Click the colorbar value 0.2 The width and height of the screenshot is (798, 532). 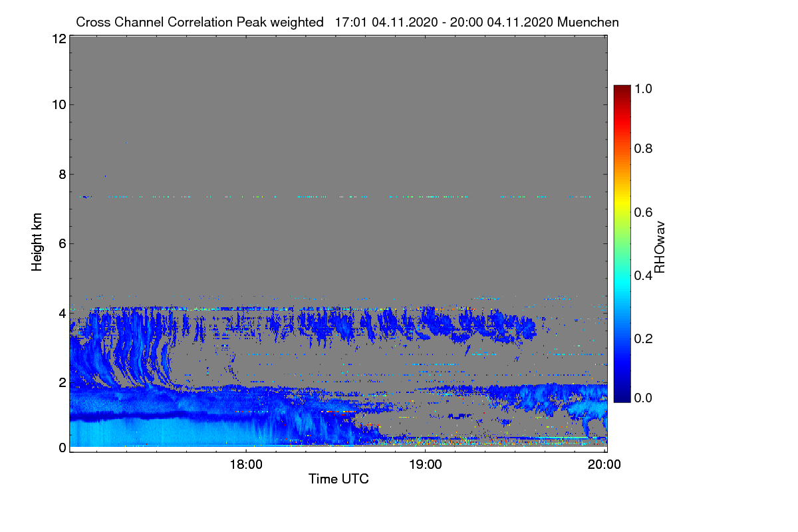[x=644, y=338]
